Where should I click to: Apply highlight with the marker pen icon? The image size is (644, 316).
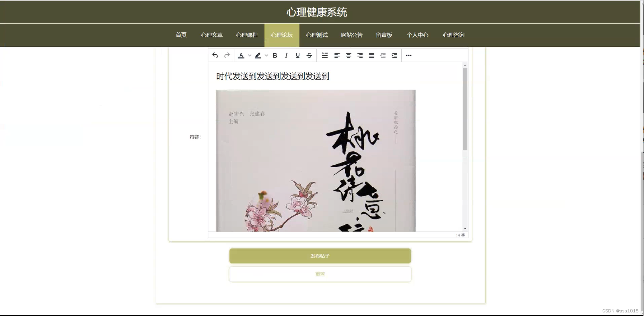pyautogui.click(x=258, y=55)
